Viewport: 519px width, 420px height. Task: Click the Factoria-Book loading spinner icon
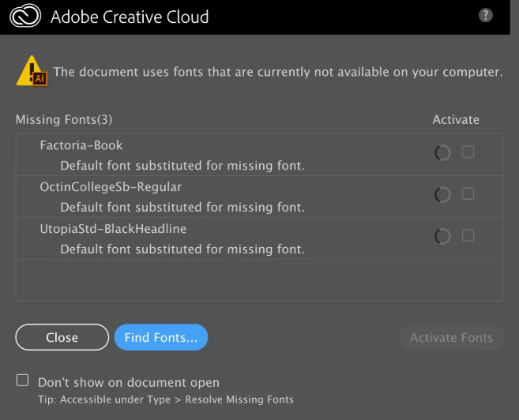tap(442, 152)
